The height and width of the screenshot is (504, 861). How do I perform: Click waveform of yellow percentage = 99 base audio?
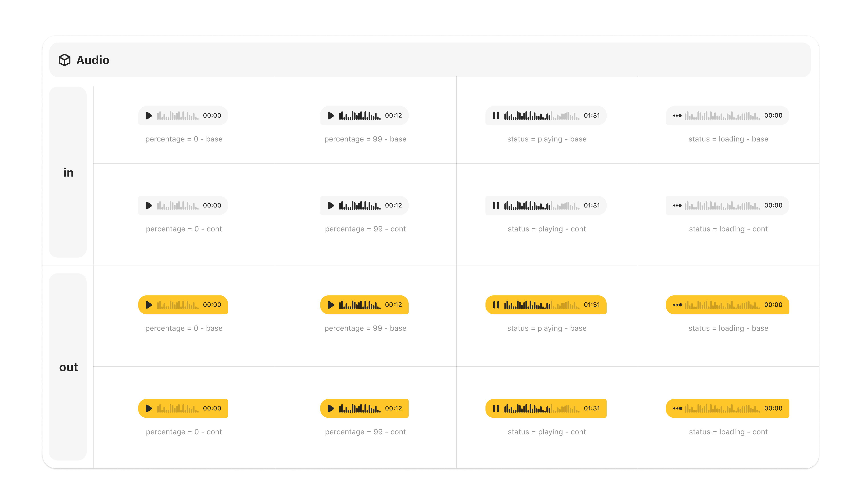click(359, 305)
